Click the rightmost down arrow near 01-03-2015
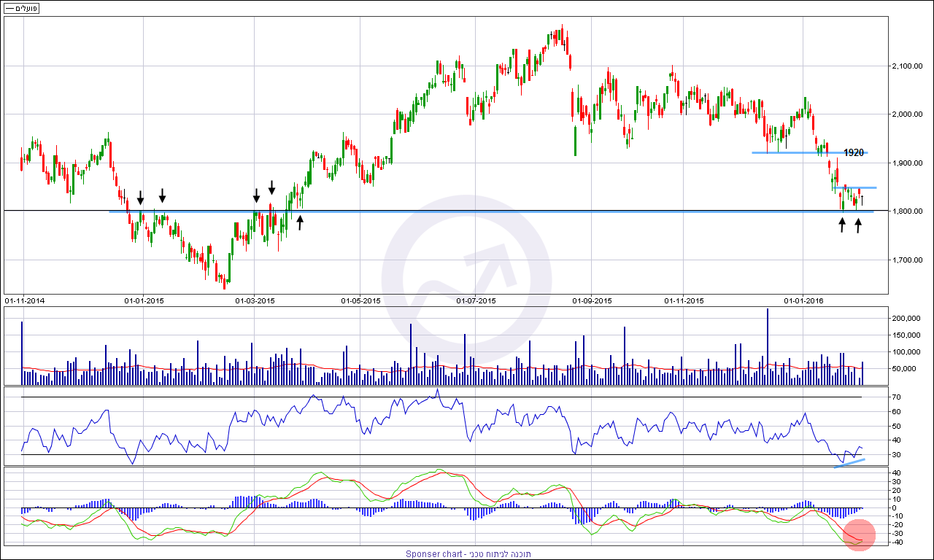934x560 pixels. pos(271,187)
